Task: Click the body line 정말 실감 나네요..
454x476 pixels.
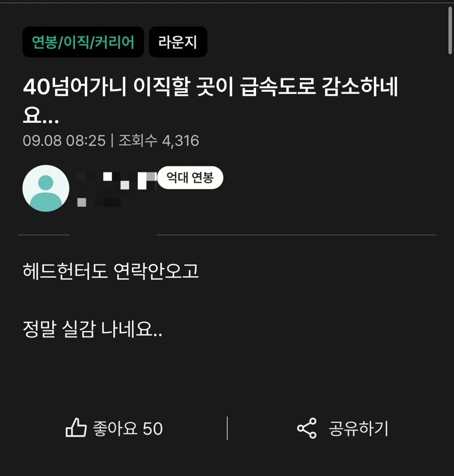Action: pyautogui.click(x=92, y=329)
